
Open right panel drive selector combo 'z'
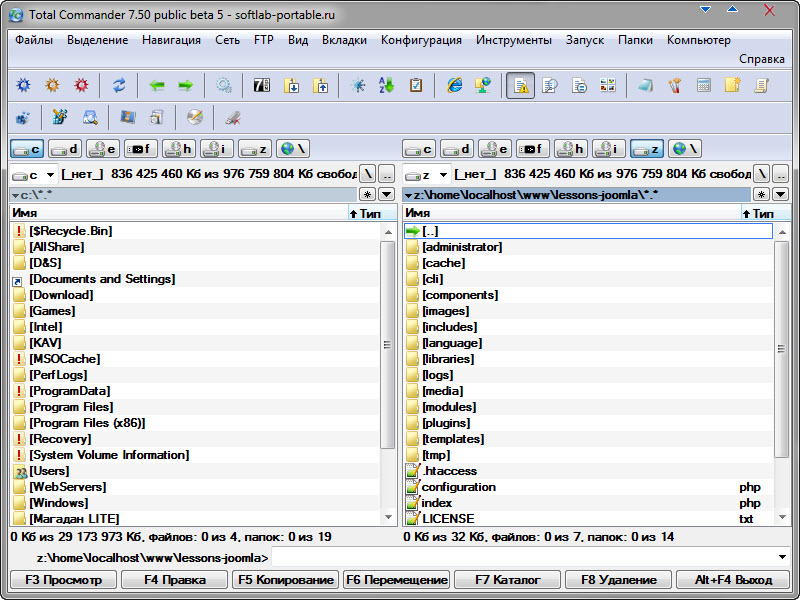click(427, 174)
